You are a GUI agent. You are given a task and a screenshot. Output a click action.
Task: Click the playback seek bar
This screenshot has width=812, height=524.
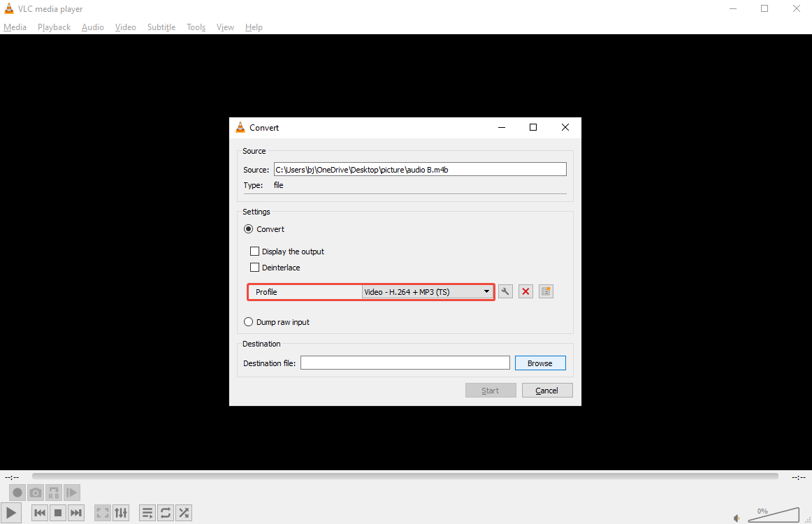(405, 476)
